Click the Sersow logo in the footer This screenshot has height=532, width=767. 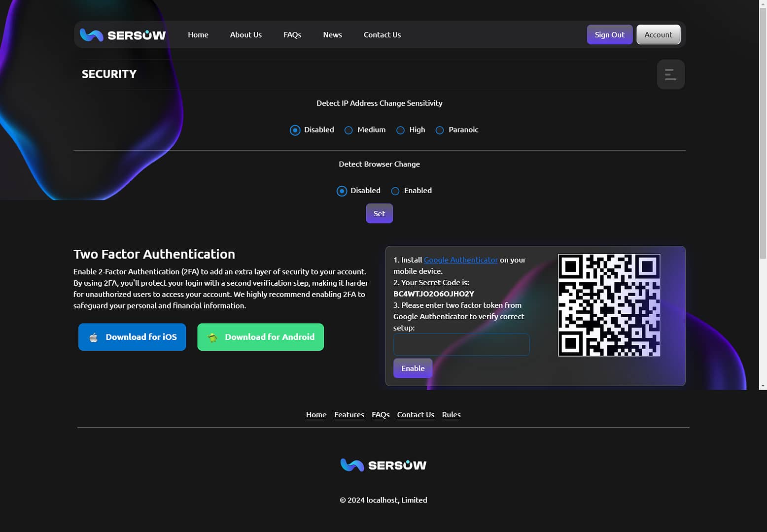pos(383,465)
